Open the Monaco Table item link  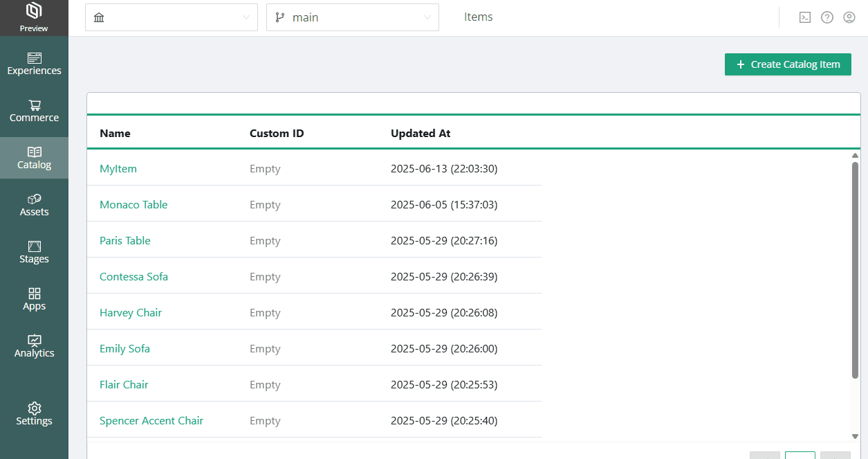point(133,205)
